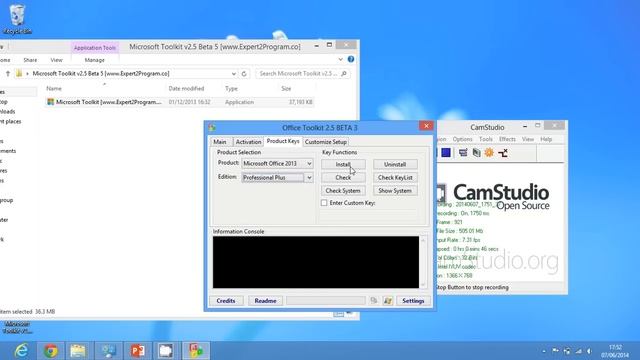Open File Explorer from the taskbar

78,351
